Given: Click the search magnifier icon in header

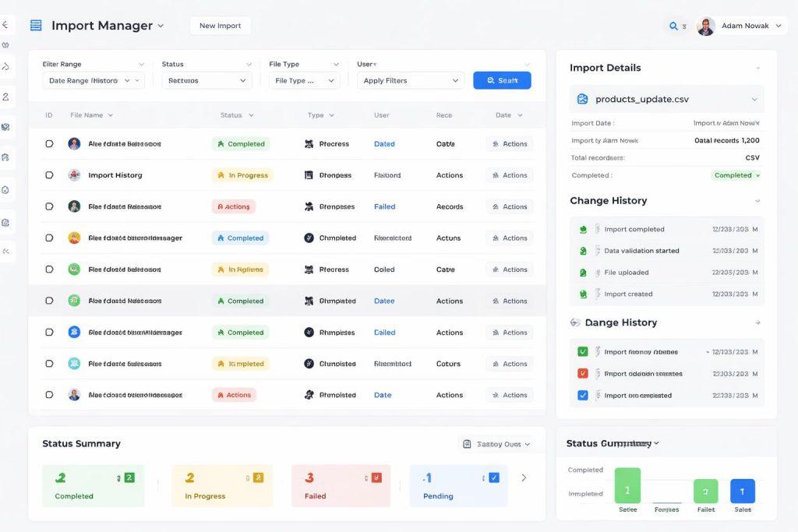Looking at the screenshot, I should [673, 26].
